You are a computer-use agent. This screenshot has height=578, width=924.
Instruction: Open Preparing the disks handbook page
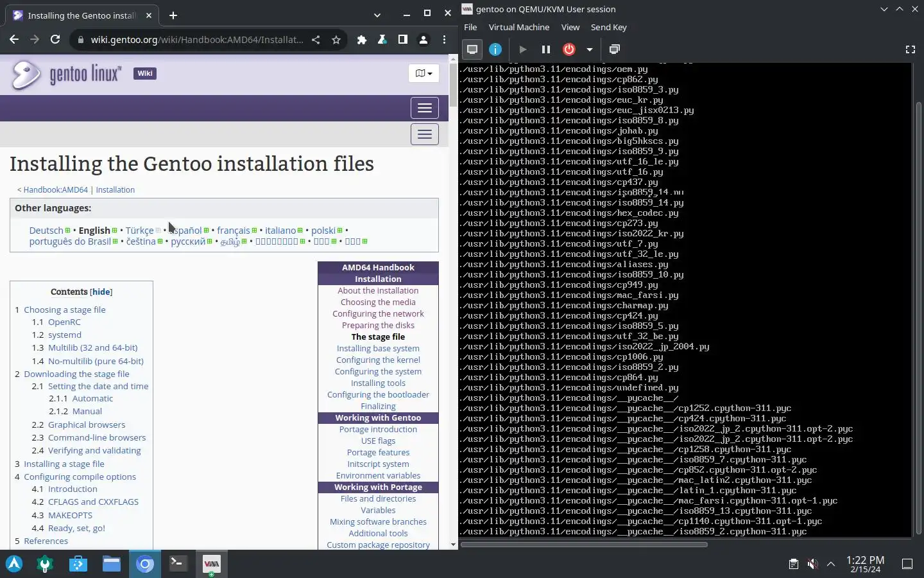tap(378, 326)
